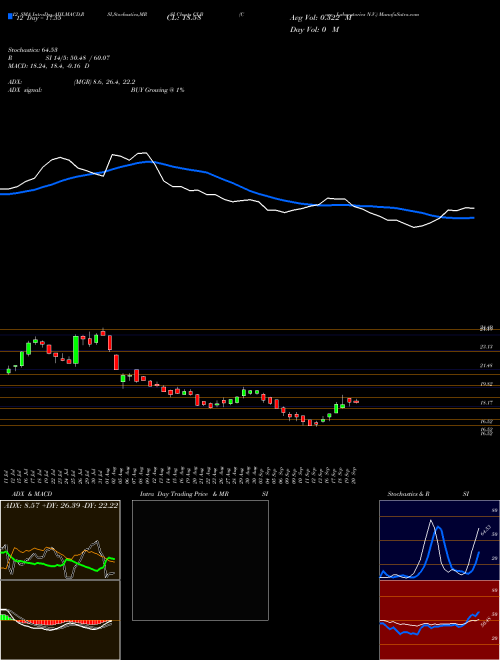The image size is (500, 660).
Task: Click the 'ADX: 8.57 +DY: 26.39 -DY: 22.22' header
Action: click(x=61, y=505)
